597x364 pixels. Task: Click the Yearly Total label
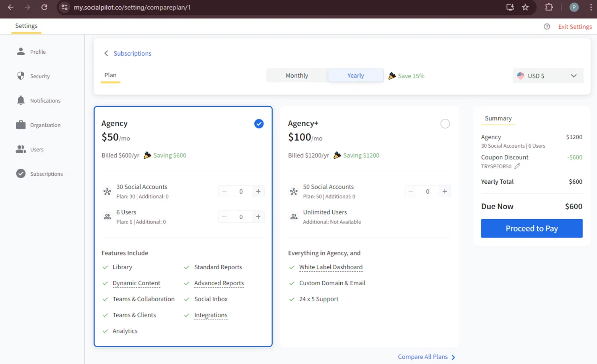pyautogui.click(x=497, y=182)
